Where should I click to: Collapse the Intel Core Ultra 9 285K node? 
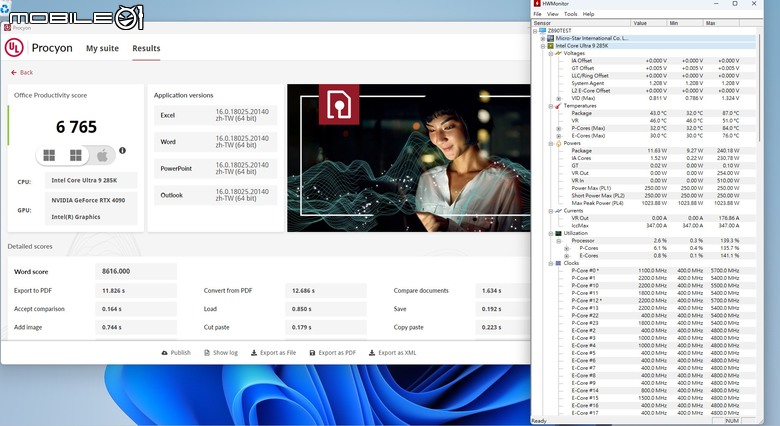543,46
